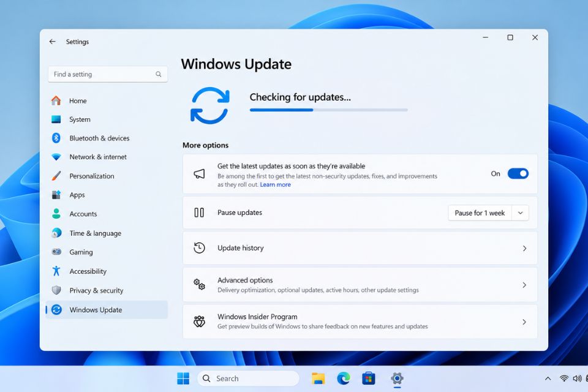Image resolution: width=588 pixels, height=392 pixels.
Task: Open Update history via its chevron
Action: [525, 248]
